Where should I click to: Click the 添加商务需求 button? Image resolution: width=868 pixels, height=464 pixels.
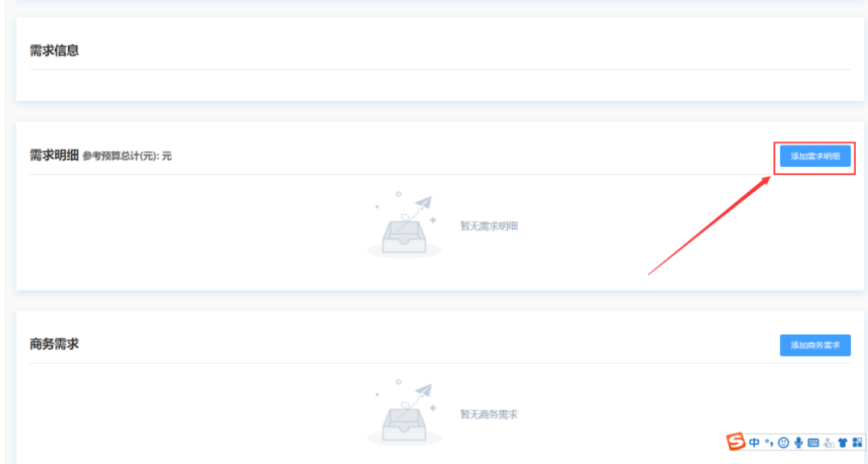(x=815, y=345)
